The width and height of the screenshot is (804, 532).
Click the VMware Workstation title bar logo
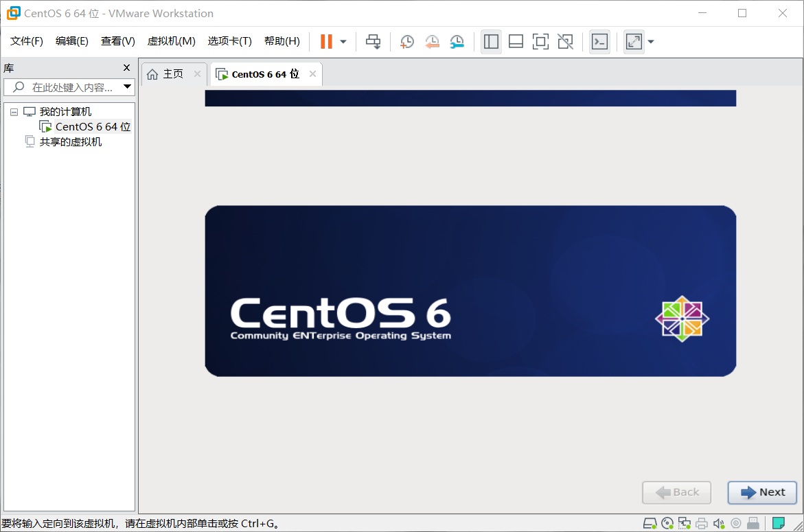point(14,13)
